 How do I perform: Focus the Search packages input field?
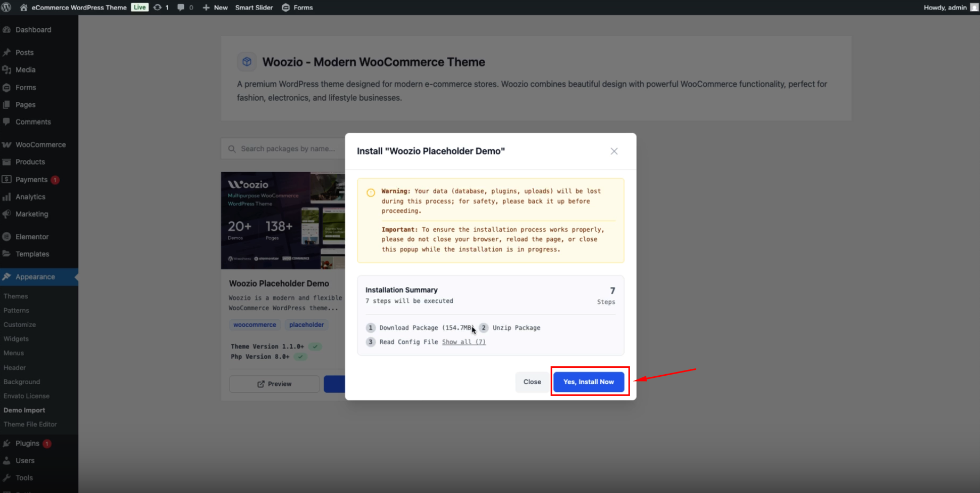point(288,149)
